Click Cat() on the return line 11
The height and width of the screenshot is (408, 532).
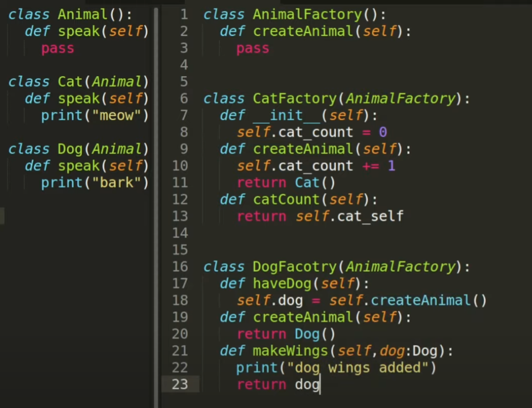point(315,183)
